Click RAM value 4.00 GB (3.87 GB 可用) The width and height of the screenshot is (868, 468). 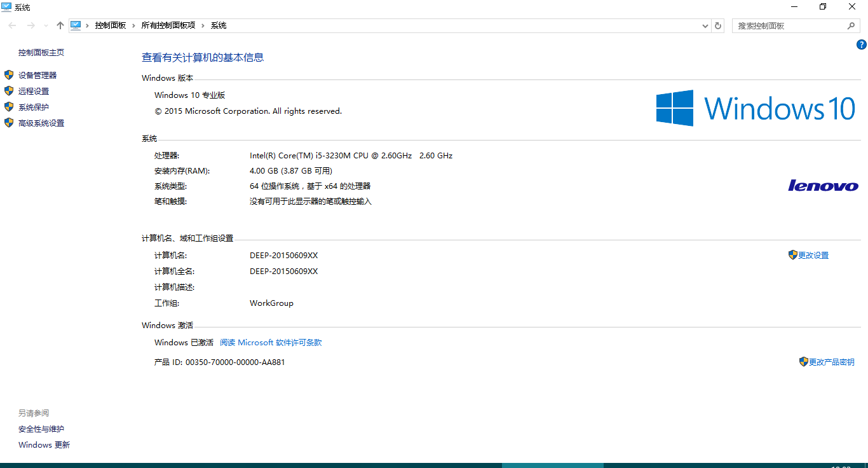(x=291, y=171)
